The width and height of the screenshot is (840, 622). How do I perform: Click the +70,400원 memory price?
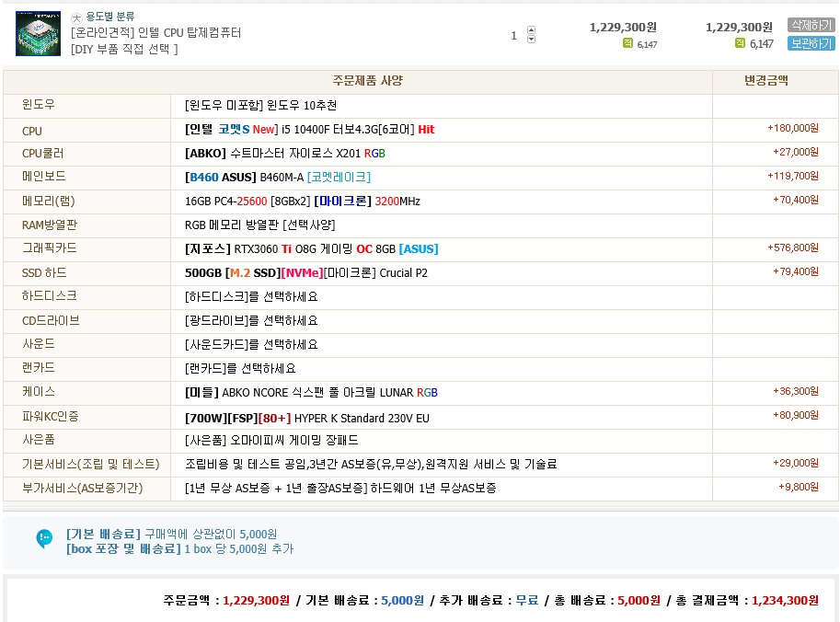point(796,200)
